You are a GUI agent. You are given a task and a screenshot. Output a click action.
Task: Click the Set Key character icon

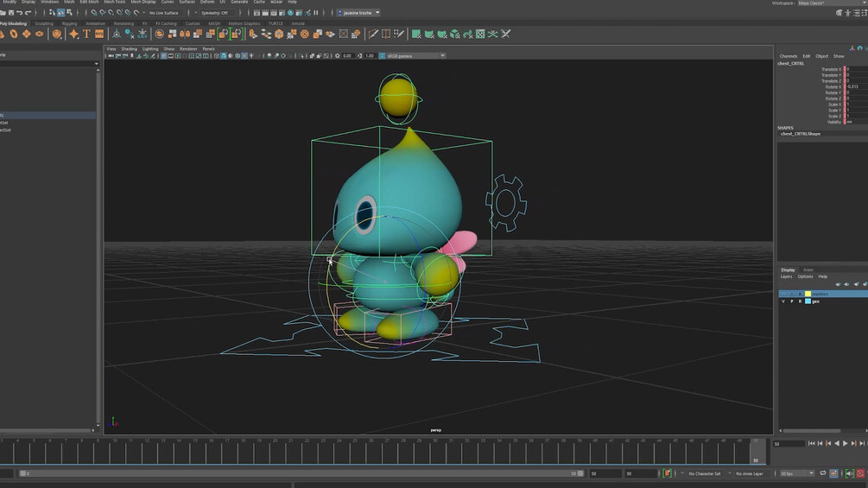point(667,473)
